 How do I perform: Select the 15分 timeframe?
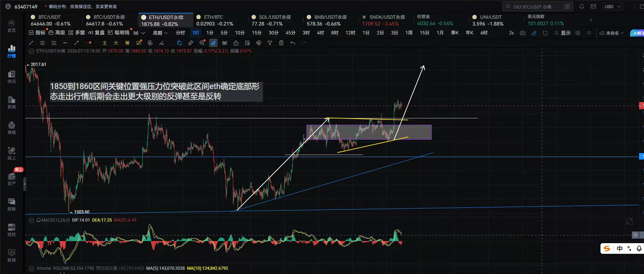(x=257, y=33)
